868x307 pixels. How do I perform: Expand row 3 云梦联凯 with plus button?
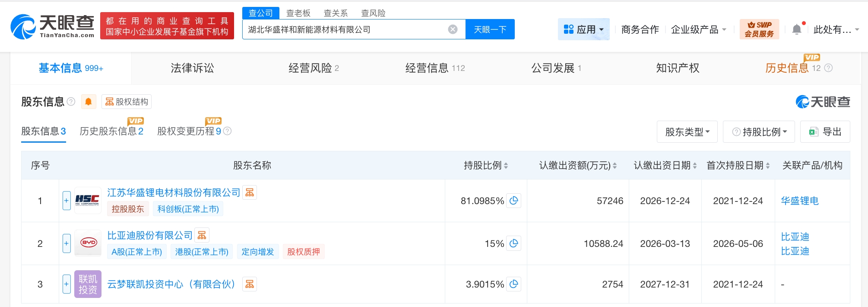[67, 284]
